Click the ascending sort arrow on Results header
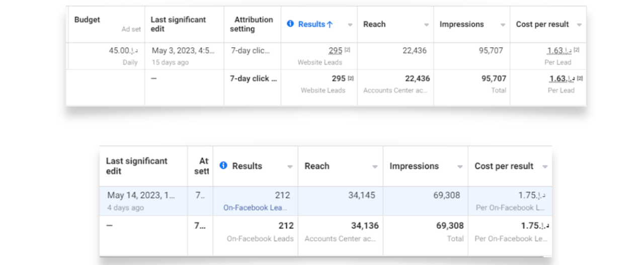 click(330, 25)
